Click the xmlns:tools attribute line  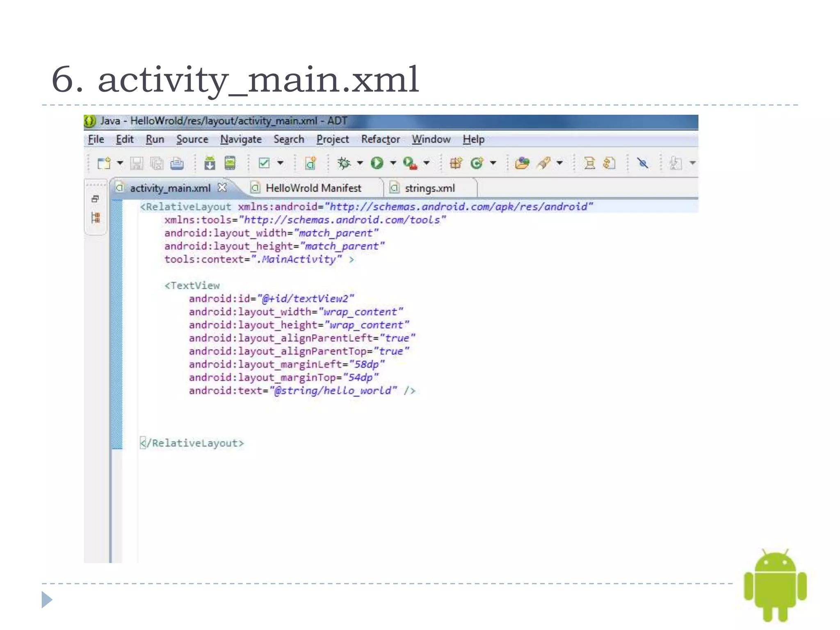click(x=305, y=220)
